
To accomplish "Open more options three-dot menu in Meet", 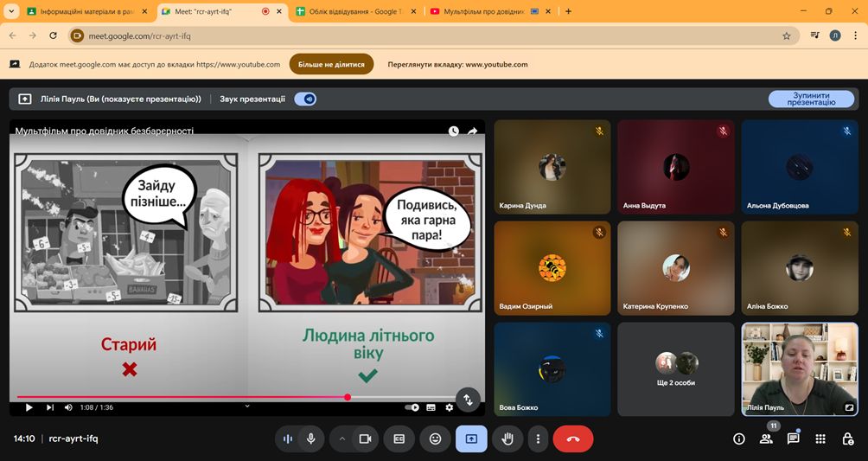I will tap(538, 439).
